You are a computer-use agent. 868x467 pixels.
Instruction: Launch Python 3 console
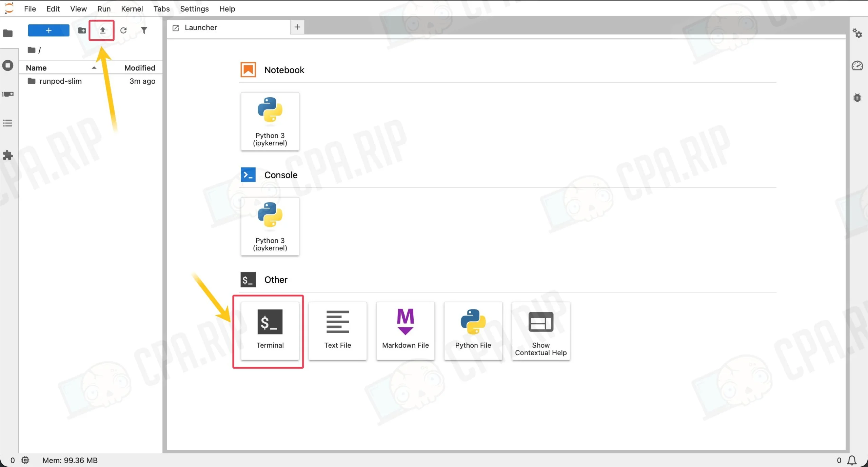270,226
